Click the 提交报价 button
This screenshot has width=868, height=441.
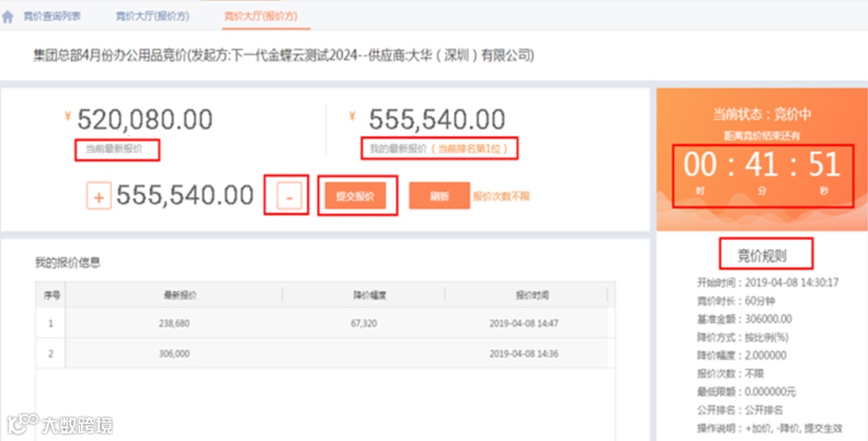[356, 196]
